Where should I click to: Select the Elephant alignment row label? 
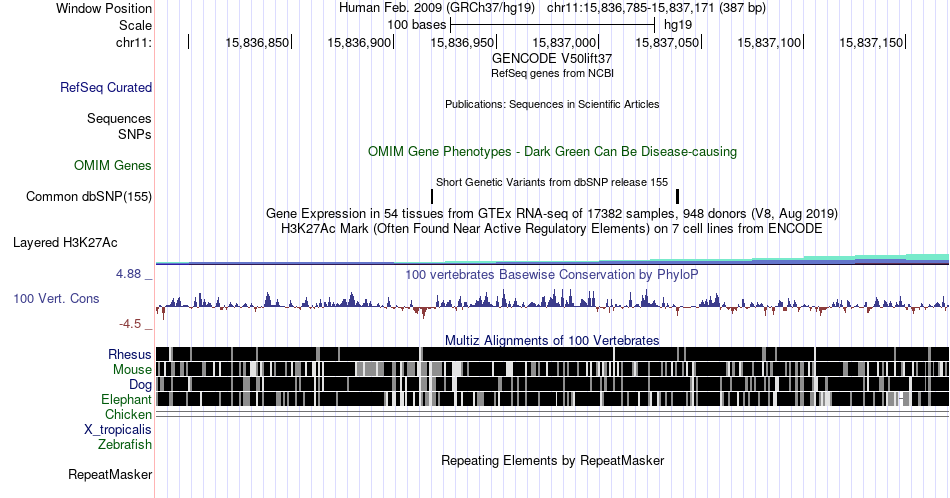tap(127, 399)
